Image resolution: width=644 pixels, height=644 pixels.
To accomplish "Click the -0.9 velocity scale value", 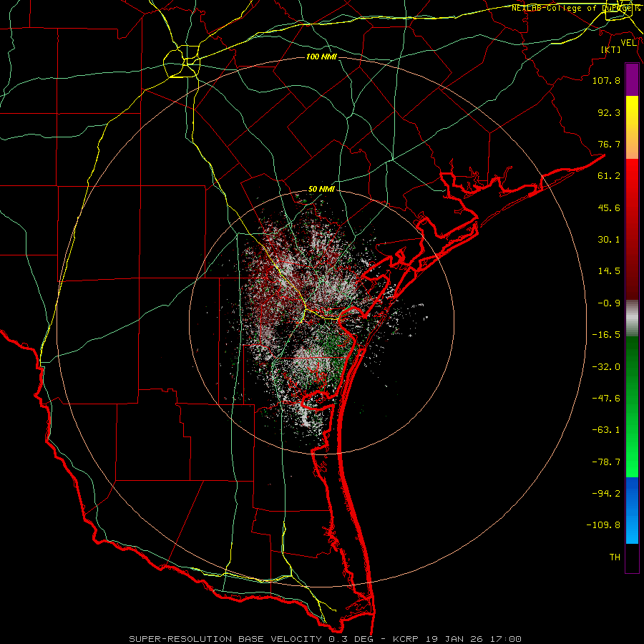I will click(x=609, y=303).
